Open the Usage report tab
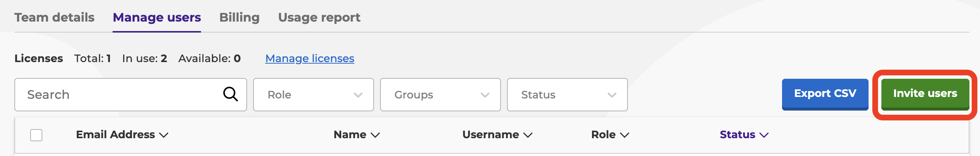 coord(319,17)
